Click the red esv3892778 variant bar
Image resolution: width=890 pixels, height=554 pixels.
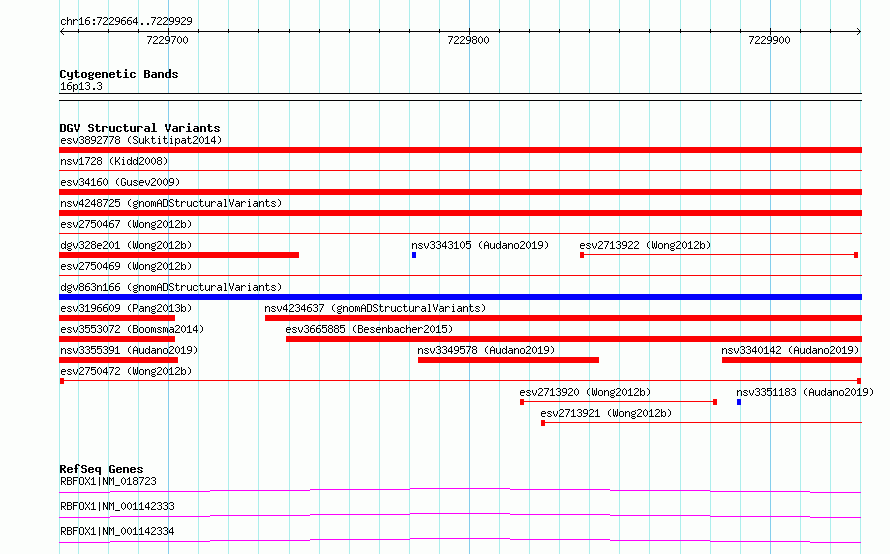[460, 150]
